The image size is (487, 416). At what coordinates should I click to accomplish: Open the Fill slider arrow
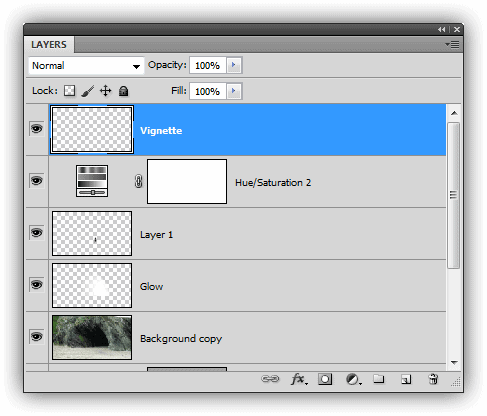(234, 91)
